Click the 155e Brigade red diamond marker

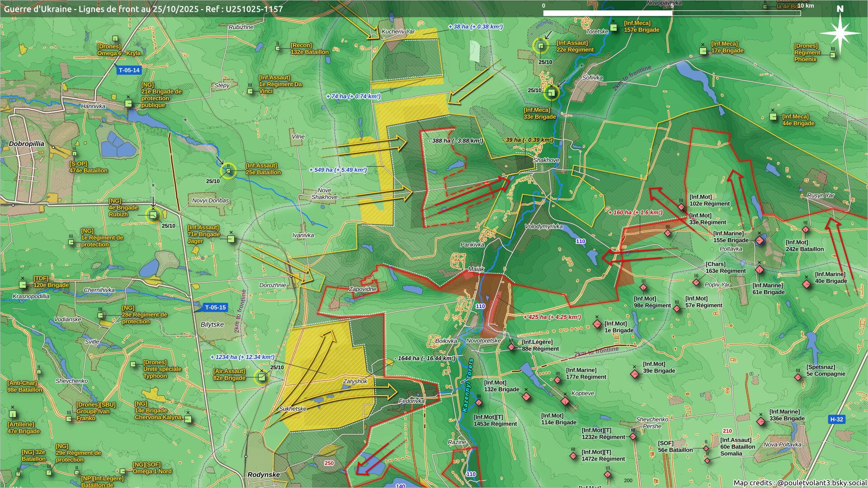[x=760, y=240]
